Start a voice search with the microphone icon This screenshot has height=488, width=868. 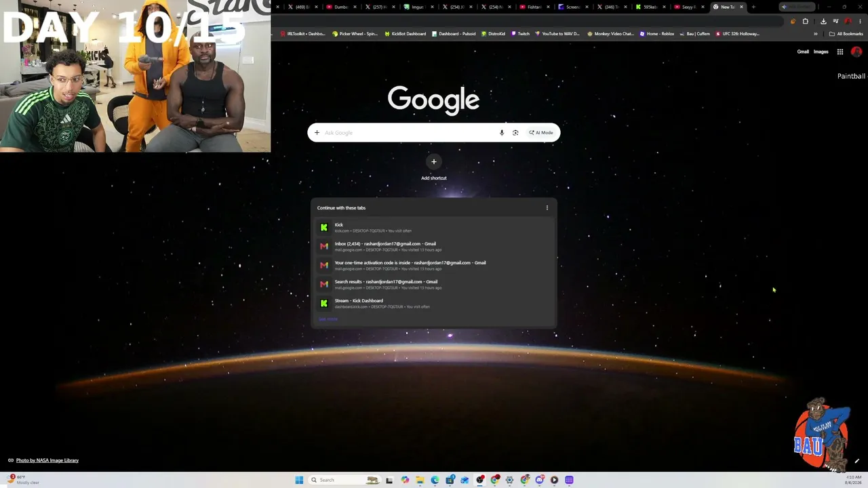502,133
